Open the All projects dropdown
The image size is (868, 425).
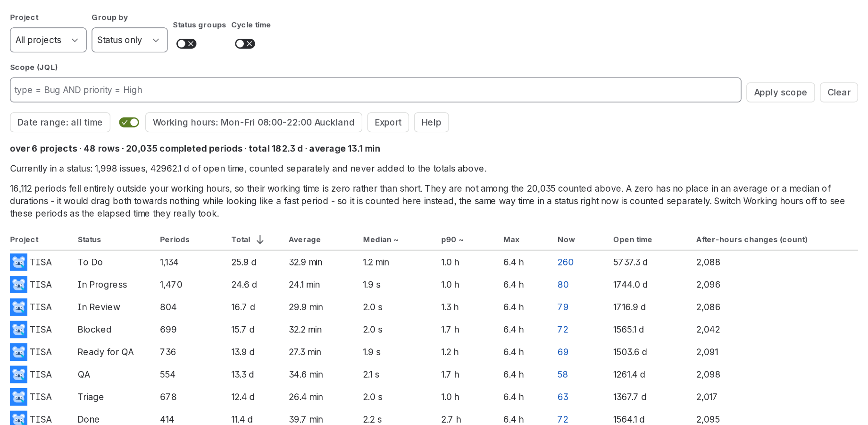pyautogui.click(x=48, y=40)
